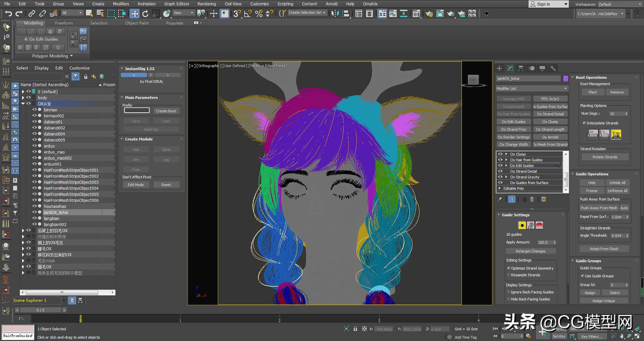The width and height of the screenshot is (644, 341).
Task: Click the Pin Stack icon
Action: point(500,199)
